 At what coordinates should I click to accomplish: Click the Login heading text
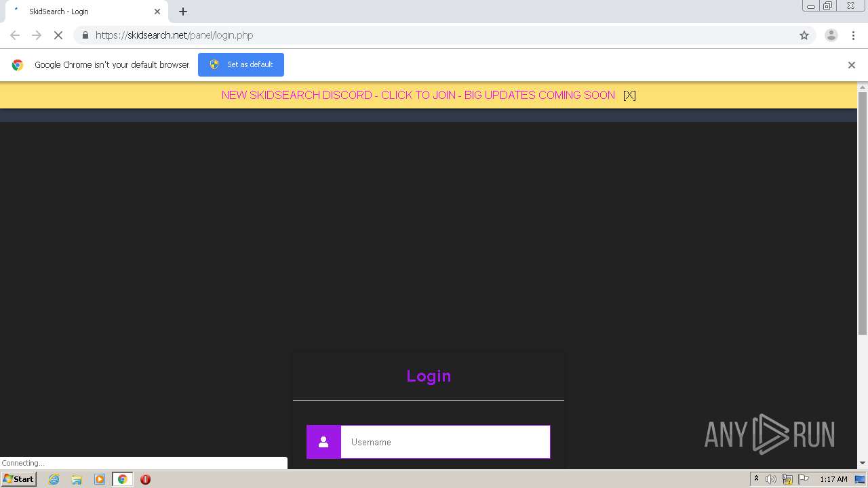pyautogui.click(x=429, y=375)
